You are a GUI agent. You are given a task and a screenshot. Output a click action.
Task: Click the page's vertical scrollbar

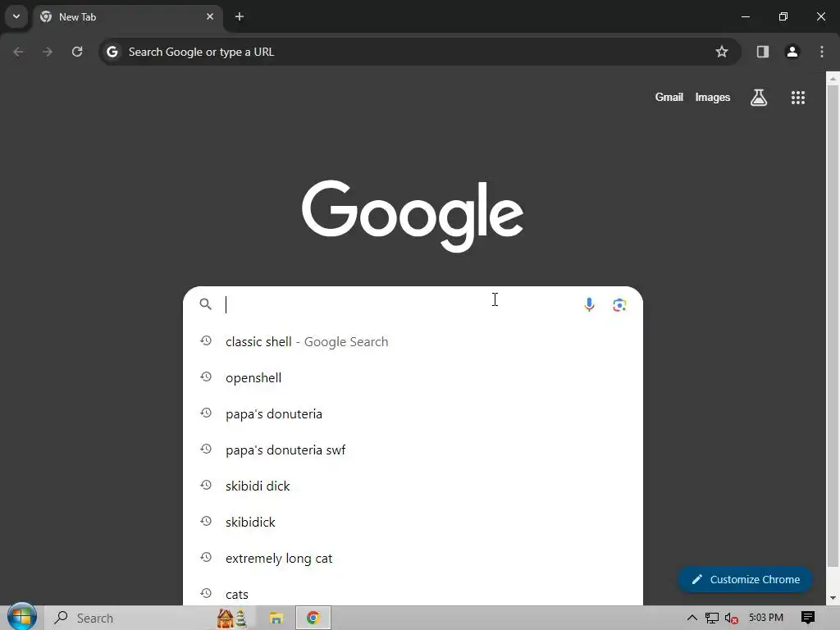(833, 326)
